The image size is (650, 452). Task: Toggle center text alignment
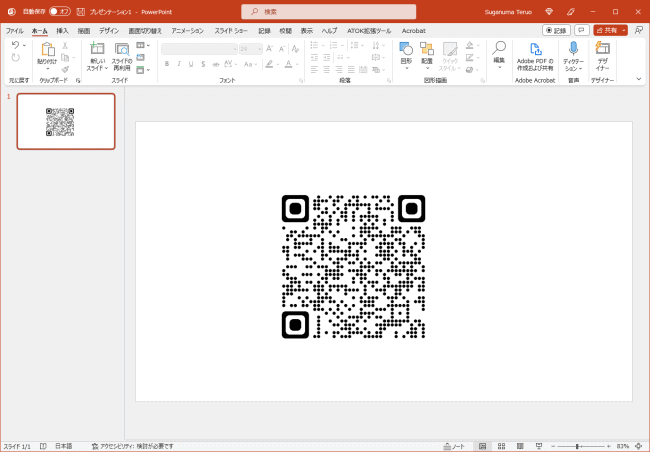coord(327,69)
